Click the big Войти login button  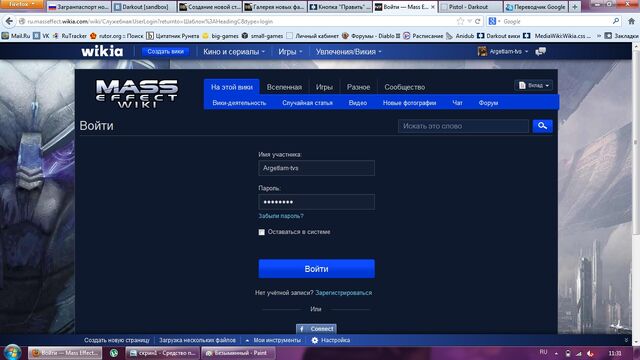tap(316, 269)
